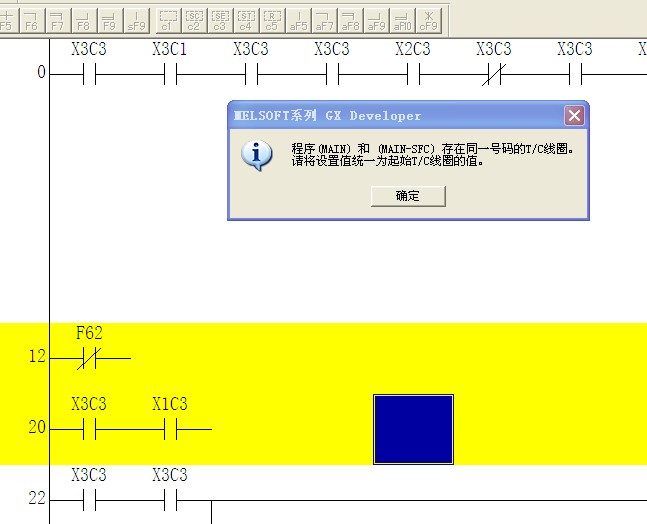The width and height of the screenshot is (647, 524).
Task: Select the X1C3 contact at step 20
Action: point(169,429)
